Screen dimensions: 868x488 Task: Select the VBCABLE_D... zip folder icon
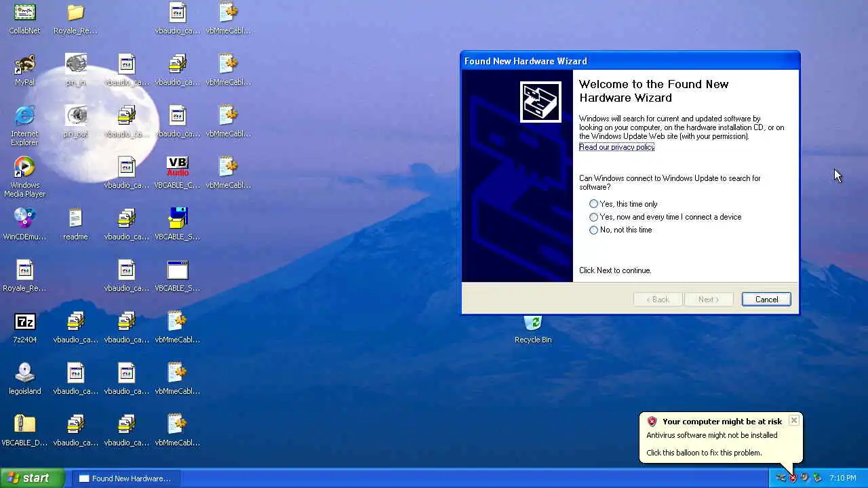24,430
